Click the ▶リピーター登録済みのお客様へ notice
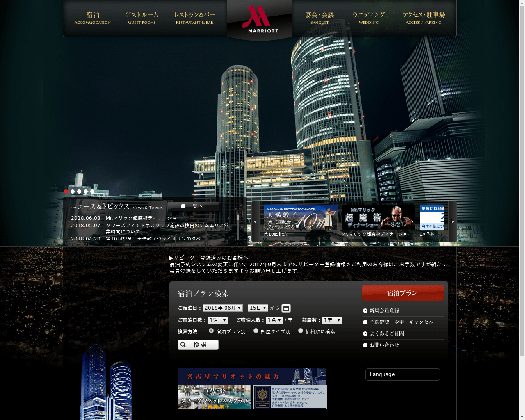525x420 pixels. pyautogui.click(x=209, y=258)
